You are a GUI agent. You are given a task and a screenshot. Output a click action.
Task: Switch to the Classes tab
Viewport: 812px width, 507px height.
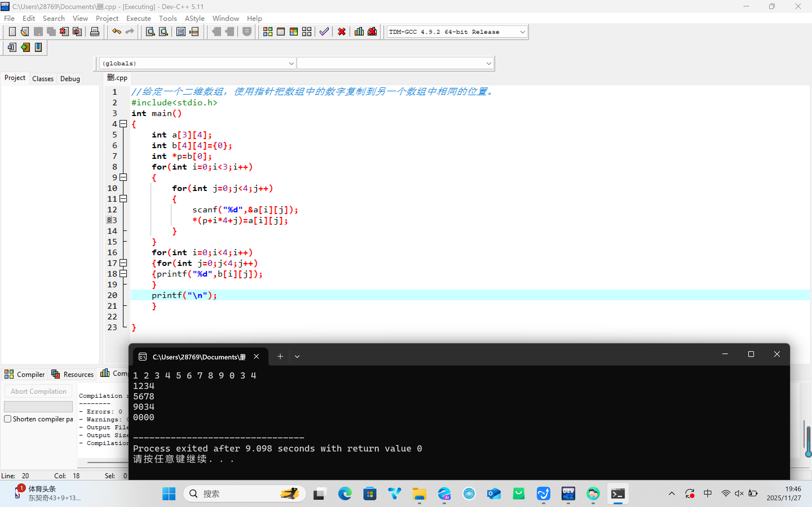[43, 79]
